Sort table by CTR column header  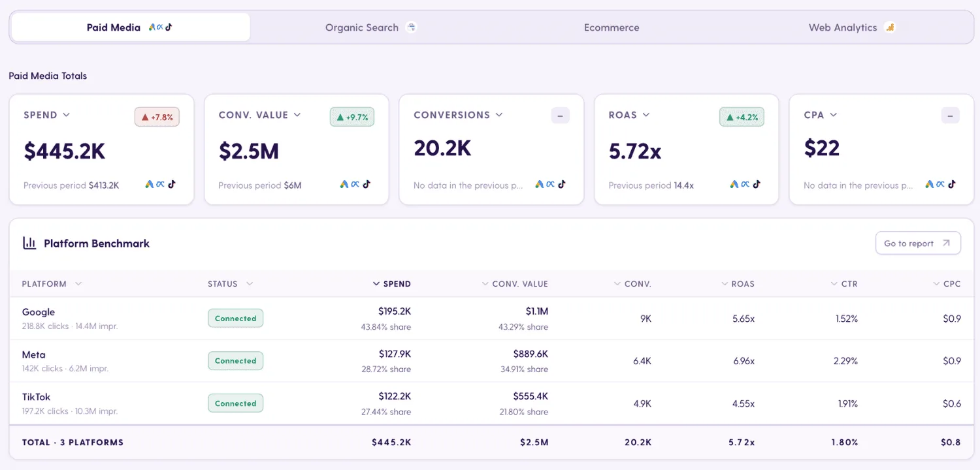(x=844, y=284)
